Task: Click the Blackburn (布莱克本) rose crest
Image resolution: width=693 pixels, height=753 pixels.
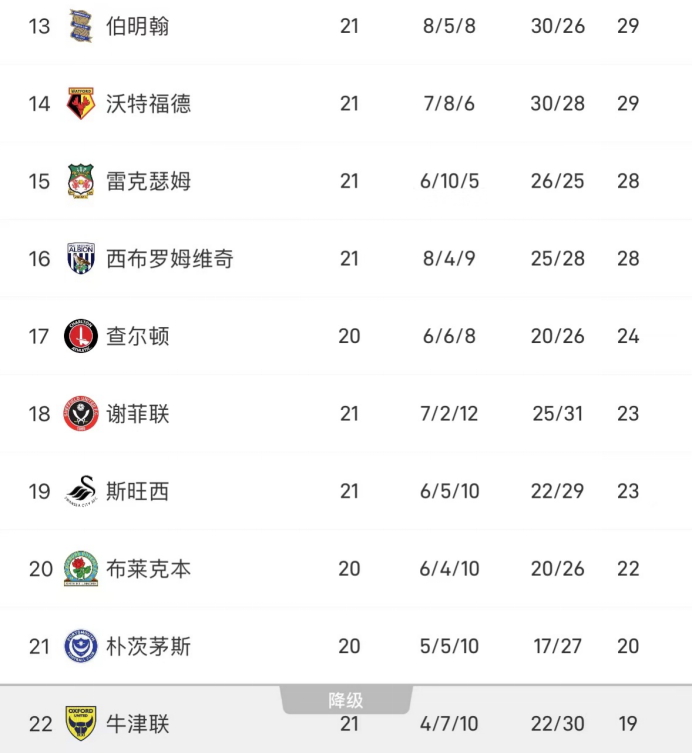Action: (x=80, y=569)
